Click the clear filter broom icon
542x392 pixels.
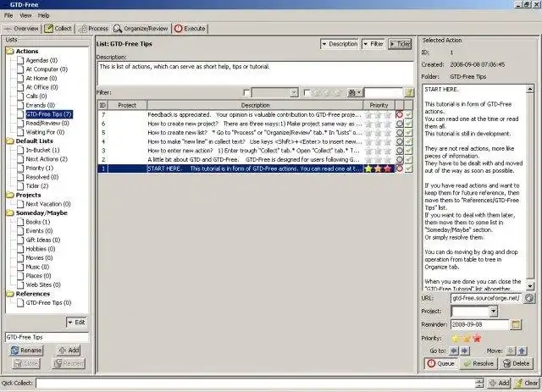click(x=409, y=92)
